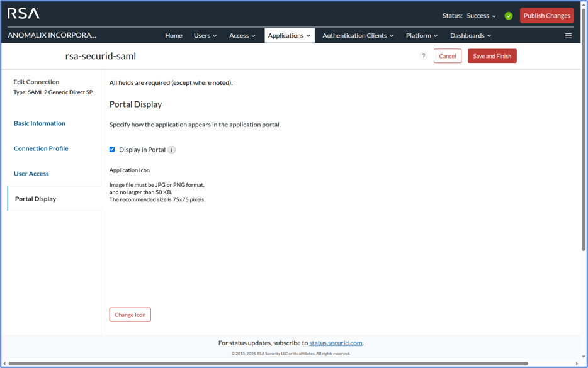Click the Edit Connection label

[x=37, y=82]
